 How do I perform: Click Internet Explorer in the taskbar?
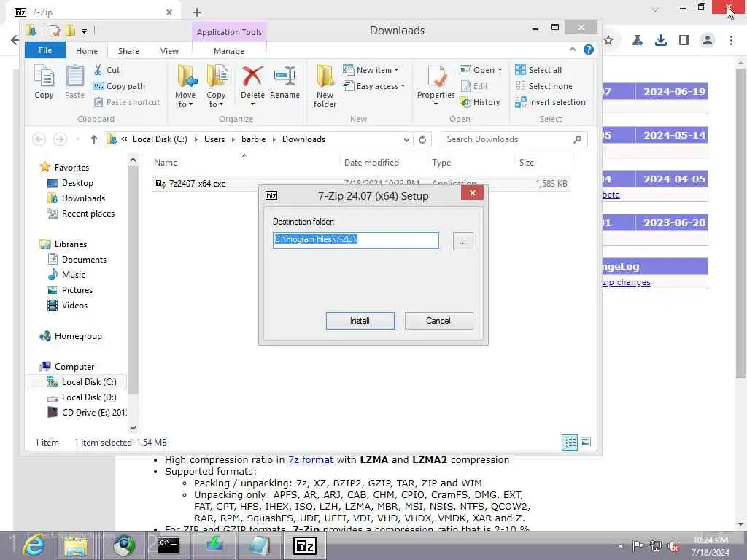pyautogui.click(x=34, y=545)
